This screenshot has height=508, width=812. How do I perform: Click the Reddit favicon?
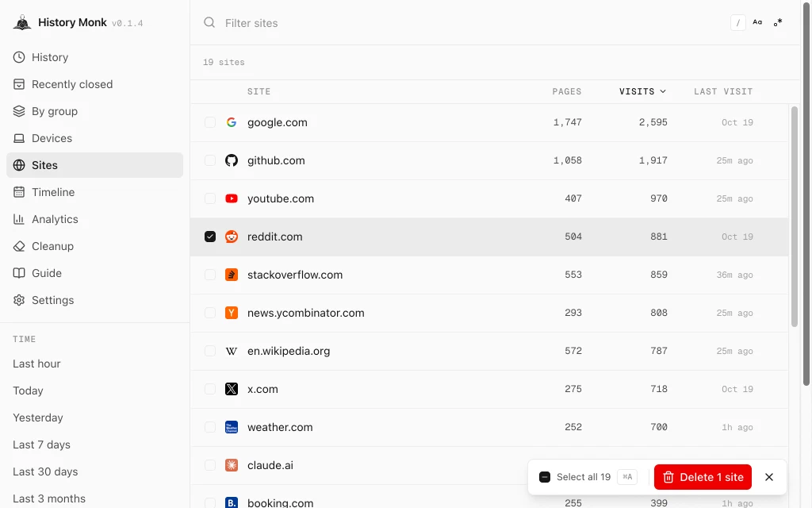pos(232,237)
